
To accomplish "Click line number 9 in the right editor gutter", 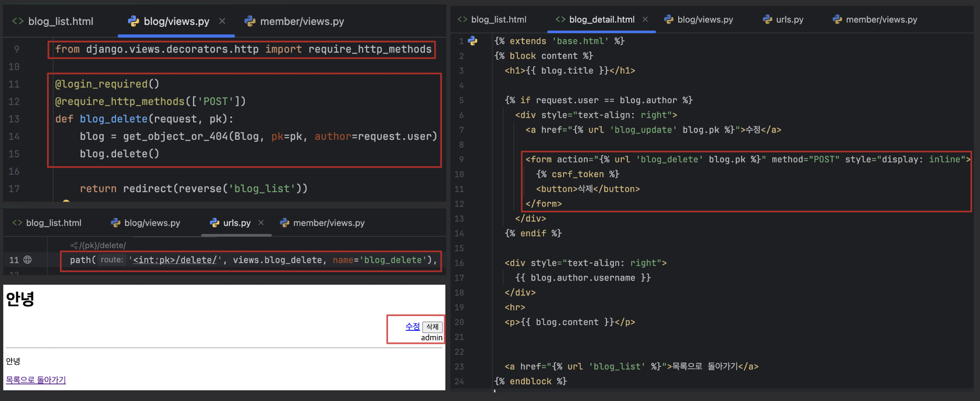I will pyautogui.click(x=461, y=159).
